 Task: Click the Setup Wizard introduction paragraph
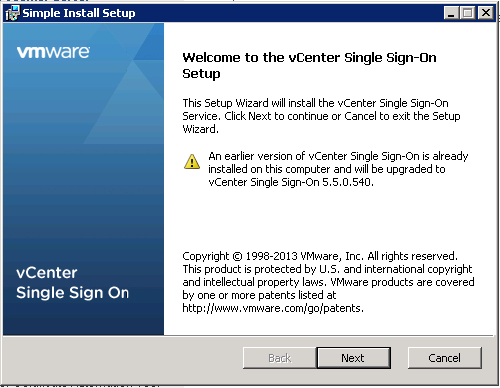321,116
